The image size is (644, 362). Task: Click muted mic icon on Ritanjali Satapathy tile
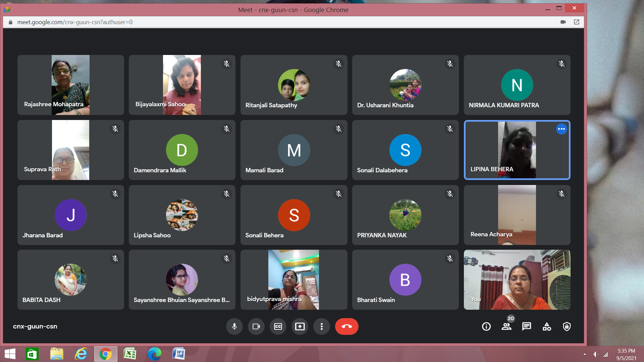[339, 64]
